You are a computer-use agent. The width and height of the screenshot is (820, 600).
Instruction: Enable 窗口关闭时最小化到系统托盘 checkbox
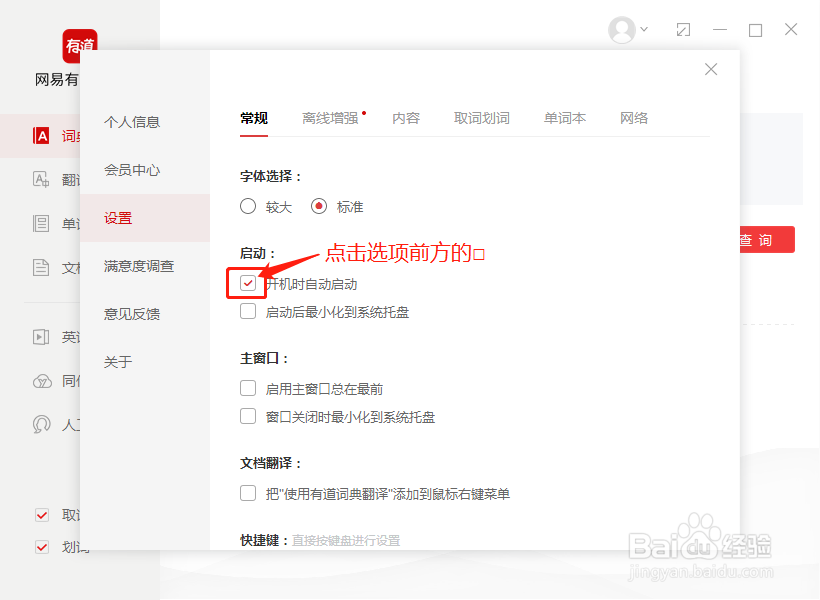point(248,416)
